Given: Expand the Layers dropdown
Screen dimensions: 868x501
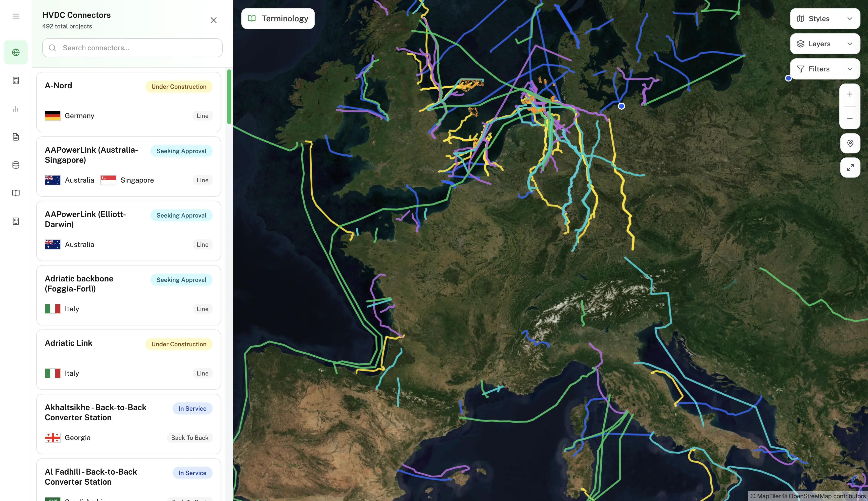Looking at the screenshot, I should [x=825, y=44].
